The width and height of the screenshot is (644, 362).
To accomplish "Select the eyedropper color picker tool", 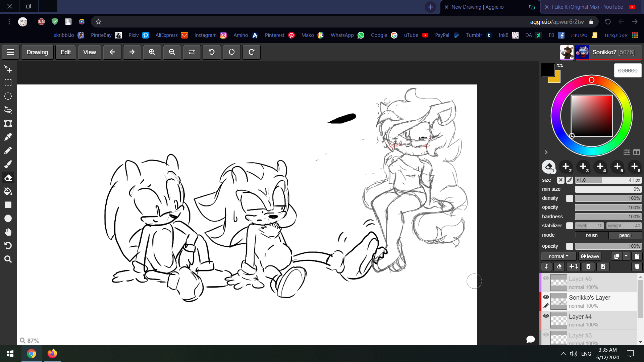I will (8, 137).
